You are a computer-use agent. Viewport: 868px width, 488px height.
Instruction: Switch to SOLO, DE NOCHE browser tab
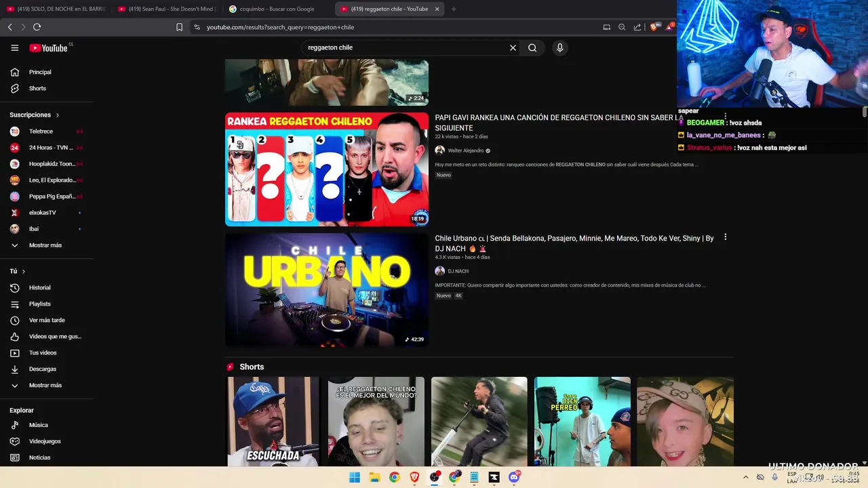56,9
